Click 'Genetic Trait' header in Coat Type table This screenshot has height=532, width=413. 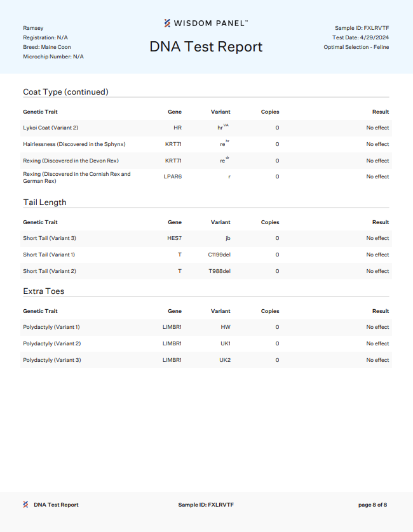41,112
